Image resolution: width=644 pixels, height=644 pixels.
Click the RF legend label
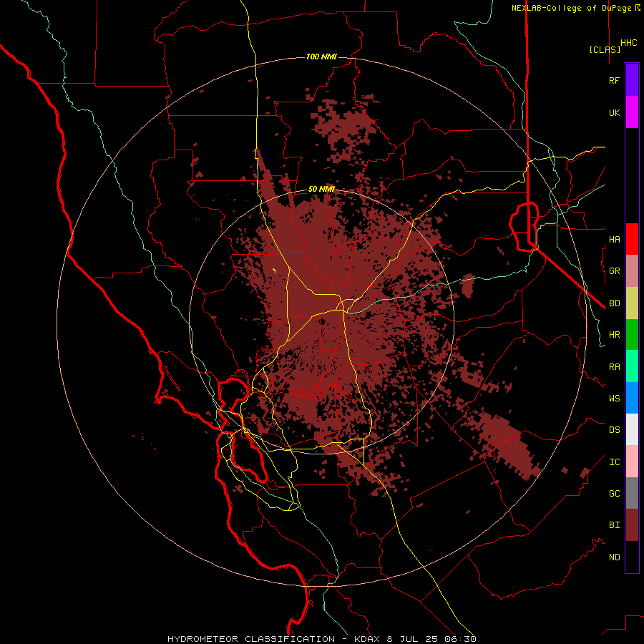click(614, 80)
